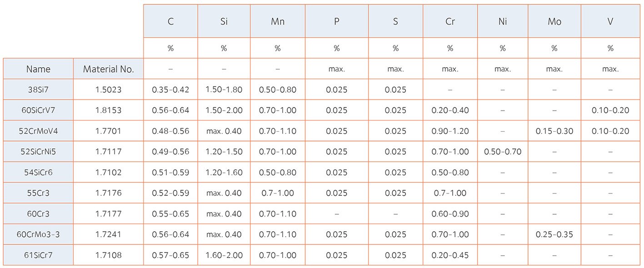The height and width of the screenshot is (268, 644).
Task: Select the 52CrMoV4 name cell
Action: point(38,131)
